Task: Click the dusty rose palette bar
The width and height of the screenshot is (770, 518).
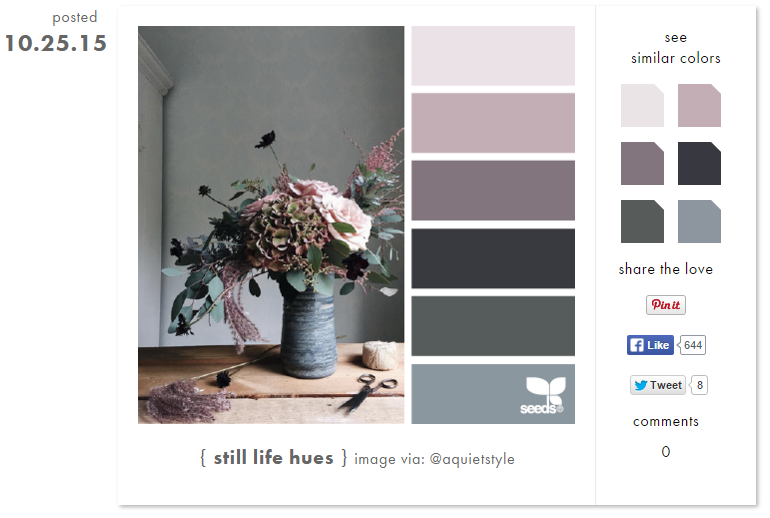Action: tap(493, 123)
